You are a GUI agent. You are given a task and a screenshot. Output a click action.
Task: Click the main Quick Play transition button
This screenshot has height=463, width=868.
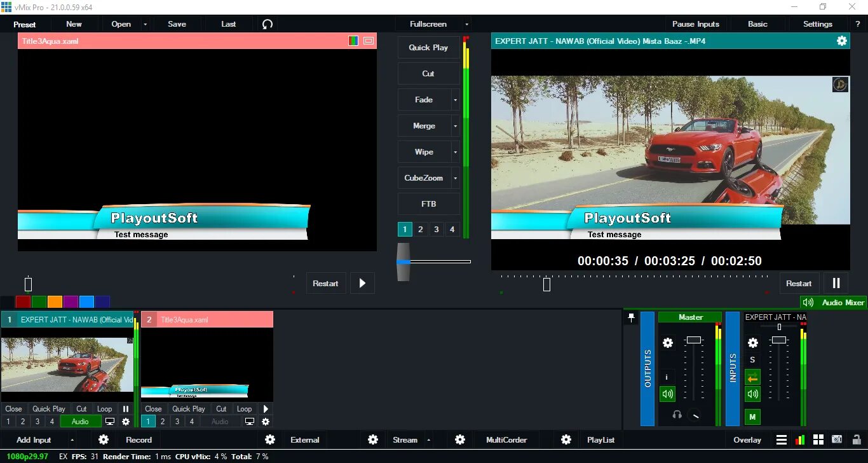click(428, 48)
